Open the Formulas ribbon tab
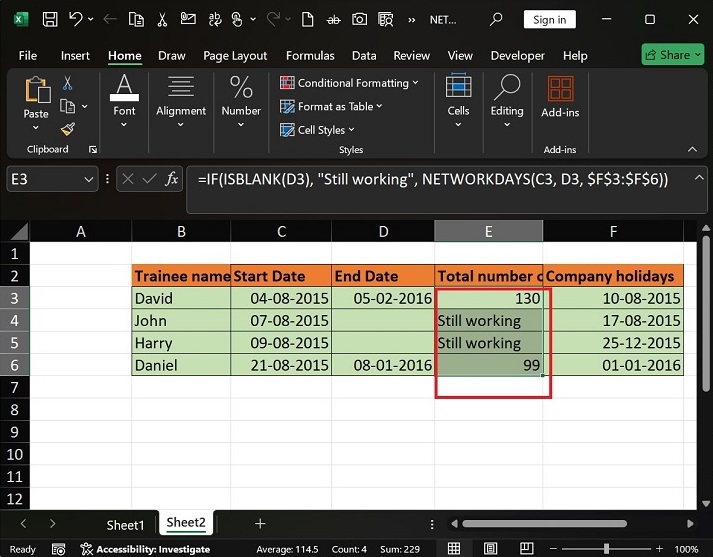This screenshot has width=713, height=557. tap(309, 56)
